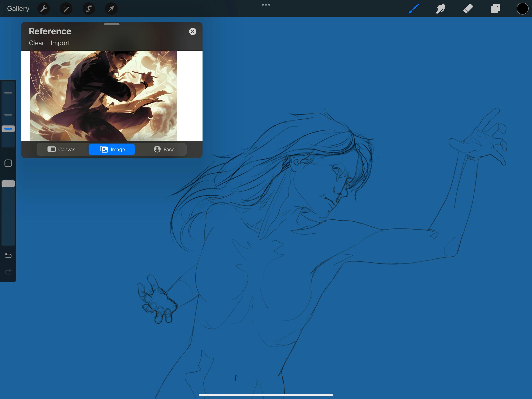The width and height of the screenshot is (532, 399).
Task: Select the Selection S-shaped tool
Action: 89,9
